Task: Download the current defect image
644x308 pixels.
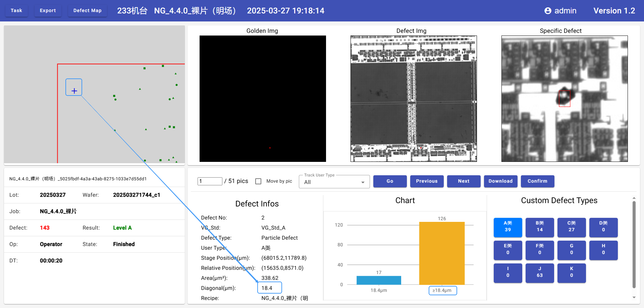Action: (500, 181)
